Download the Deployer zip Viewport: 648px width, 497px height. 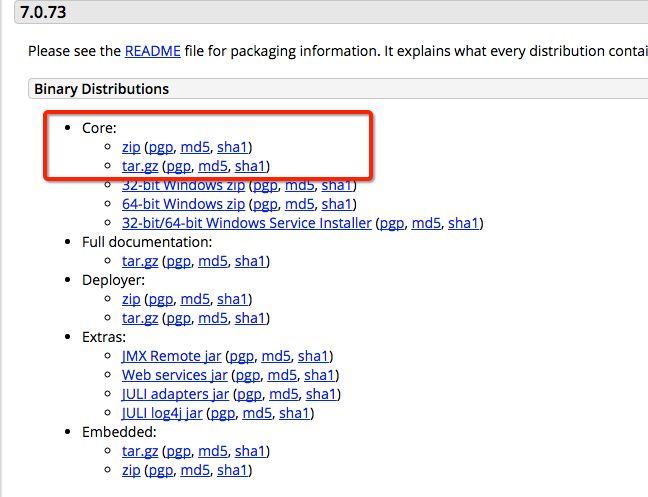(131, 299)
